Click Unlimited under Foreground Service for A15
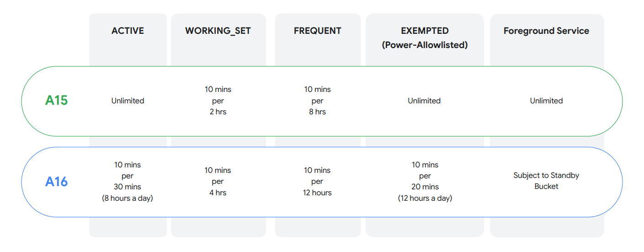Image resolution: width=644 pixels, height=252 pixels. tap(546, 101)
